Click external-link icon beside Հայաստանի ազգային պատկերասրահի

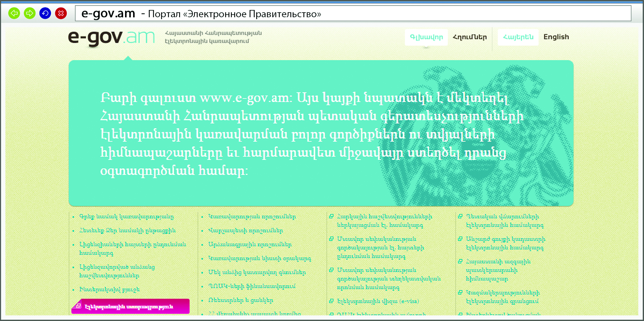(x=460, y=262)
